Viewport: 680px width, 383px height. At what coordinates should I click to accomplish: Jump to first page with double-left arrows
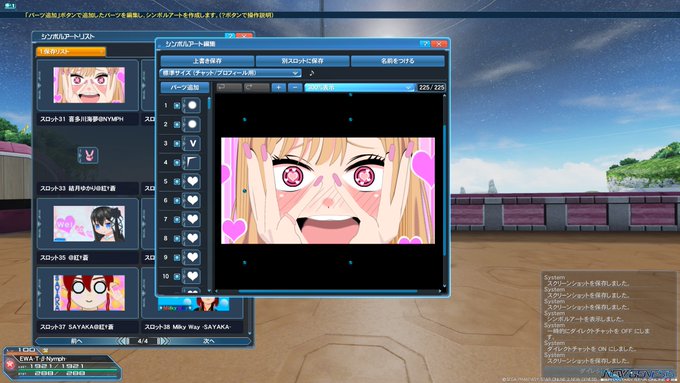tap(123, 341)
